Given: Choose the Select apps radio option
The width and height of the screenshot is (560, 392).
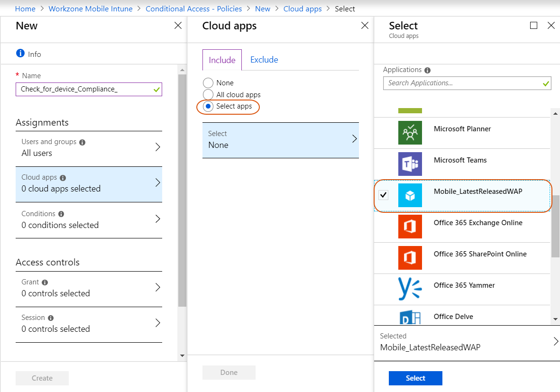Looking at the screenshot, I should (208, 106).
